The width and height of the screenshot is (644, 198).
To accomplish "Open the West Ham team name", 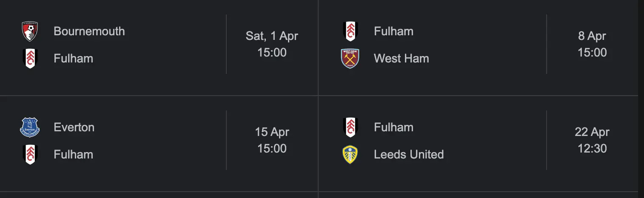I will point(401,59).
